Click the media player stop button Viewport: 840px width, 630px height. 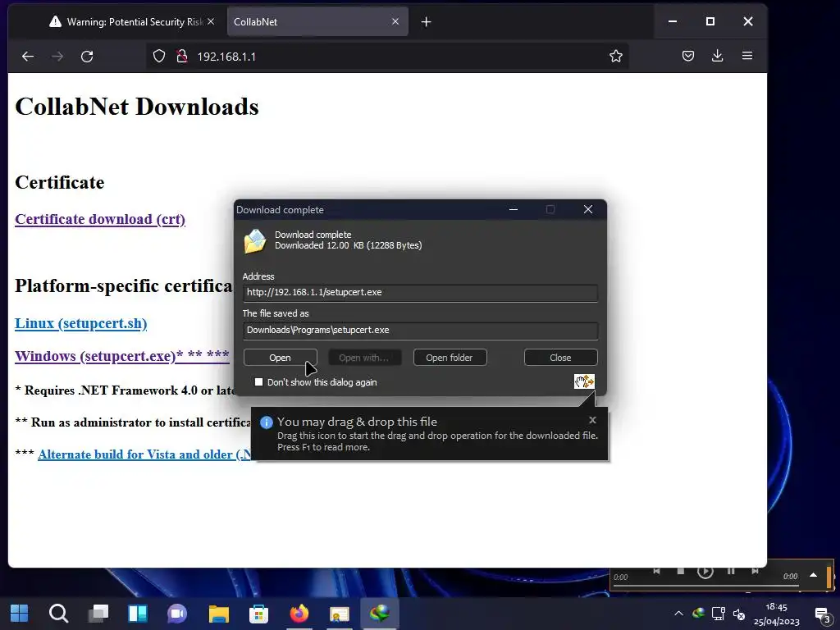coord(680,571)
